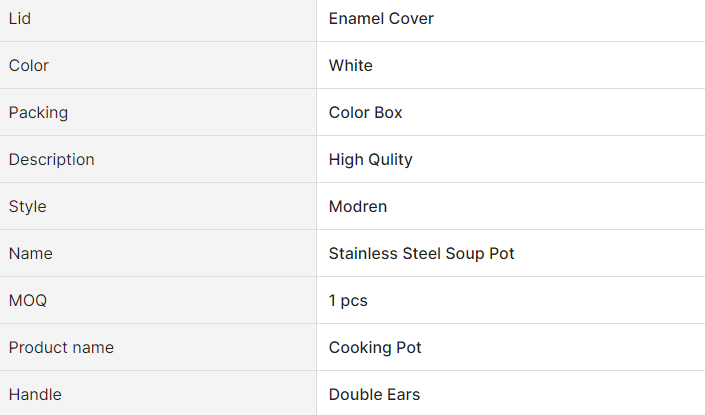Click the 'Packing' attribute label
This screenshot has height=415, width=705.
coord(38,112)
